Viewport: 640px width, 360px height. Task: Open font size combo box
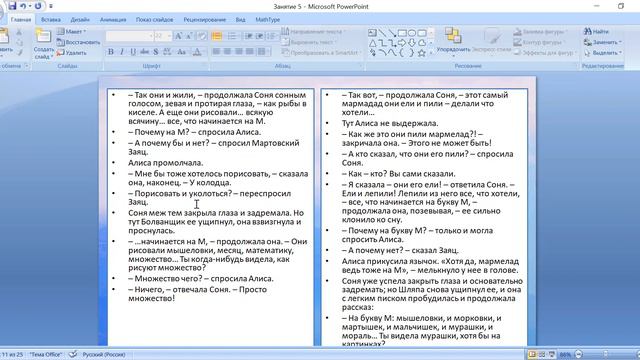coord(163,36)
